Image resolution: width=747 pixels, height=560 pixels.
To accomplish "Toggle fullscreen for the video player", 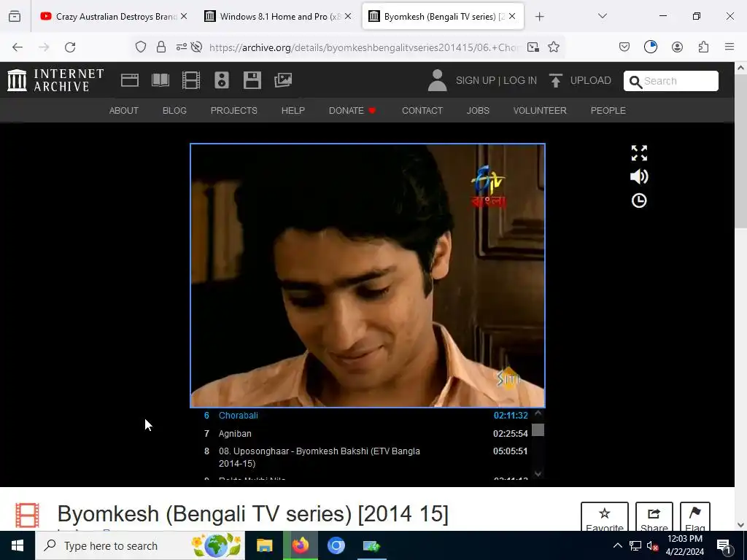I will click(x=639, y=153).
